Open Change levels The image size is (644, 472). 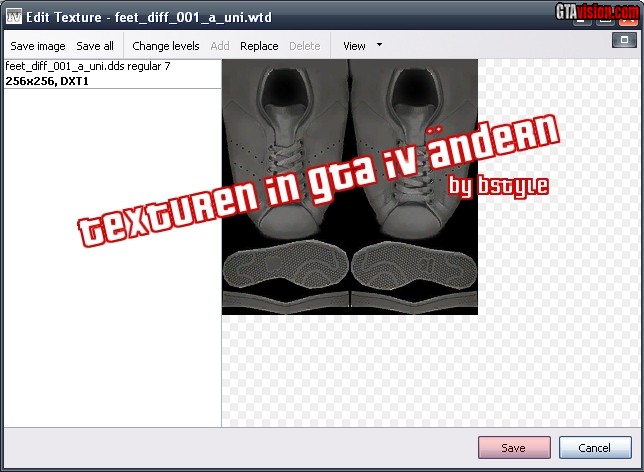tap(166, 46)
